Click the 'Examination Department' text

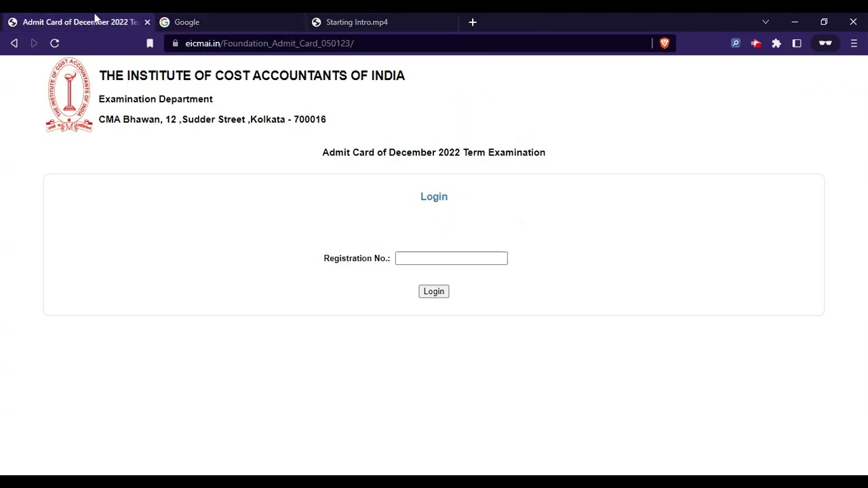pos(156,99)
